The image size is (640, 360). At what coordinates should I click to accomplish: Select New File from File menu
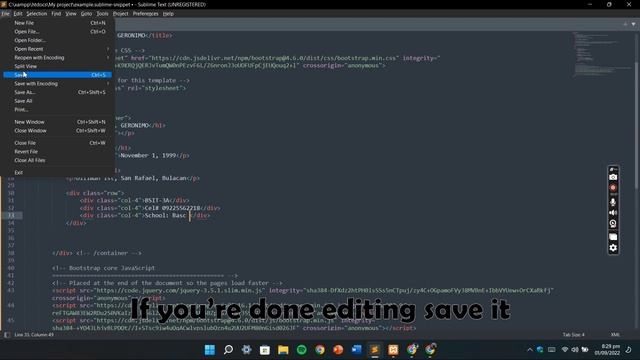(x=57, y=23)
